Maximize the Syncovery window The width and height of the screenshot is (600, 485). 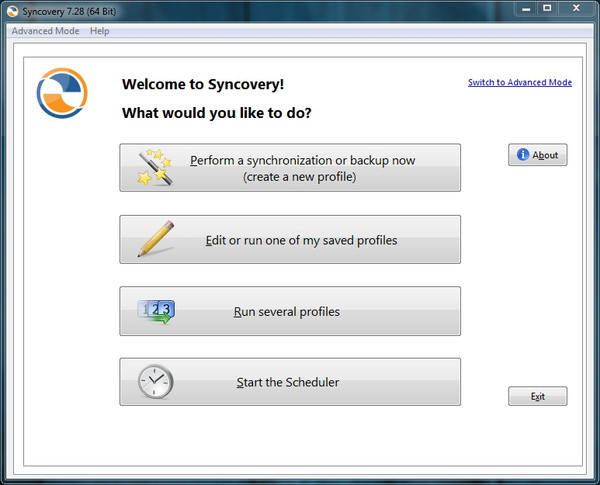pos(547,8)
